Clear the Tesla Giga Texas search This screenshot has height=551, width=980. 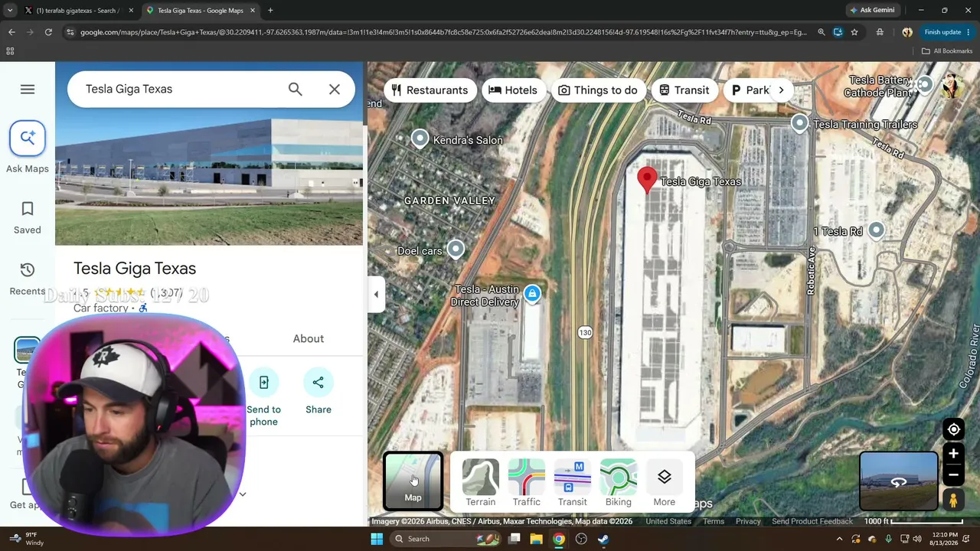[335, 89]
